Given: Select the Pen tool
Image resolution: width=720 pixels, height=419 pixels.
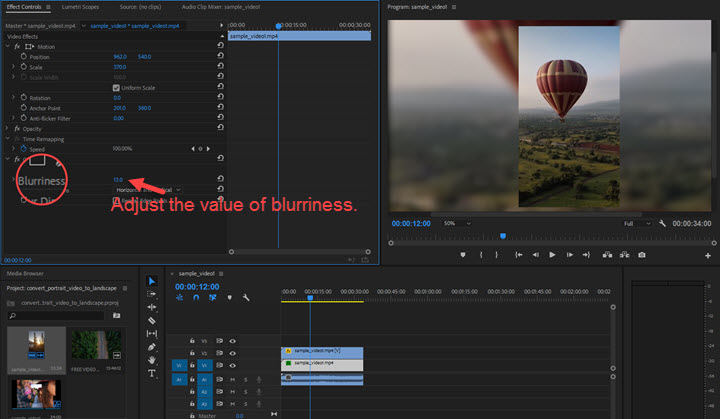Looking at the screenshot, I should pos(152,347).
